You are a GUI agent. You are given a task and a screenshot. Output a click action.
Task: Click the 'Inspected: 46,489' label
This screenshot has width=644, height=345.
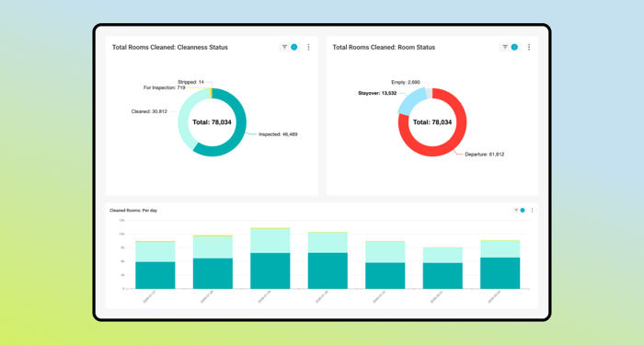tap(278, 134)
